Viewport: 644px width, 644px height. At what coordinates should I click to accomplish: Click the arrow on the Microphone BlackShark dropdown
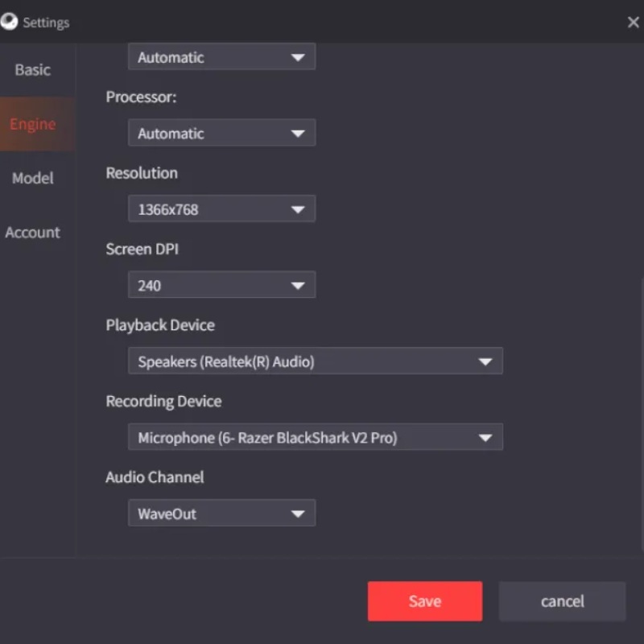(486, 437)
